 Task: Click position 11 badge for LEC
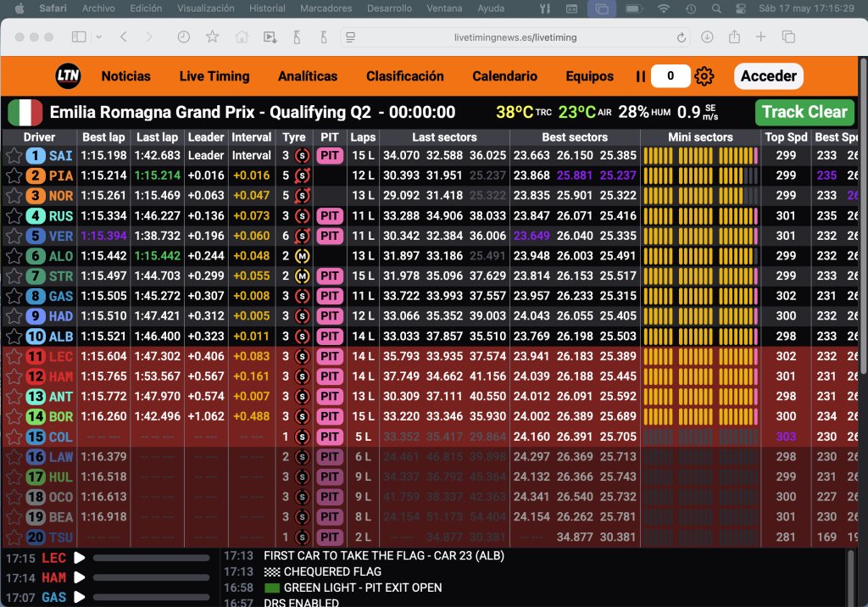tap(36, 356)
